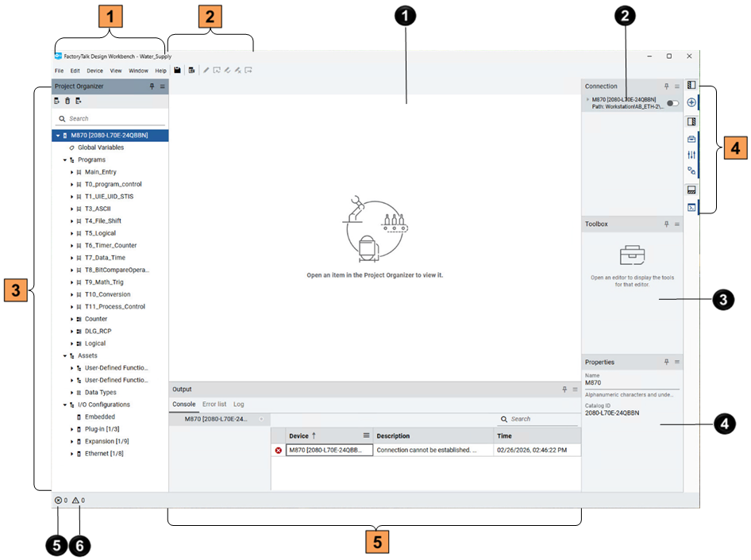Toggle left panel layout icon in right sidebar
This screenshot has height=560, width=751.
(691, 85)
